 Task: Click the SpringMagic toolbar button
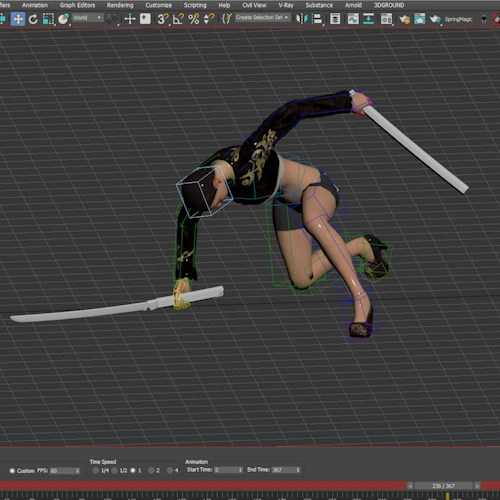click(x=458, y=19)
